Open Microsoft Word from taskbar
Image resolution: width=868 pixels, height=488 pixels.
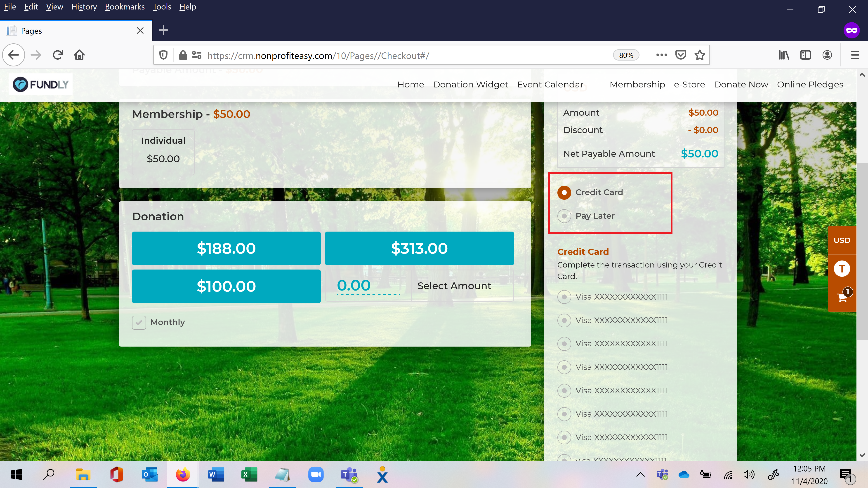point(216,474)
